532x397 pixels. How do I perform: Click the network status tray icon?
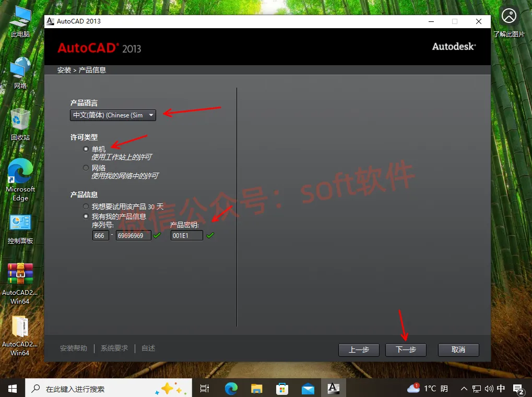click(476, 389)
